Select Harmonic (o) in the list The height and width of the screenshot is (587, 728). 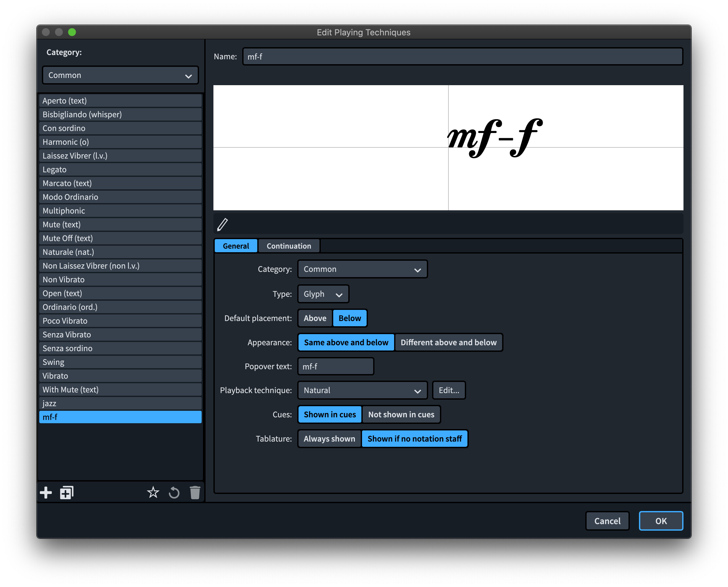click(120, 142)
